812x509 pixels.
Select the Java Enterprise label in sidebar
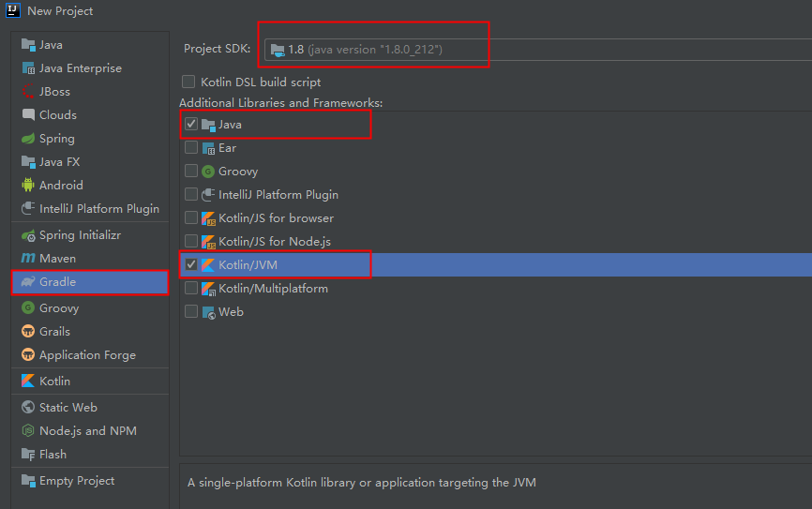click(x=81, y=67)
